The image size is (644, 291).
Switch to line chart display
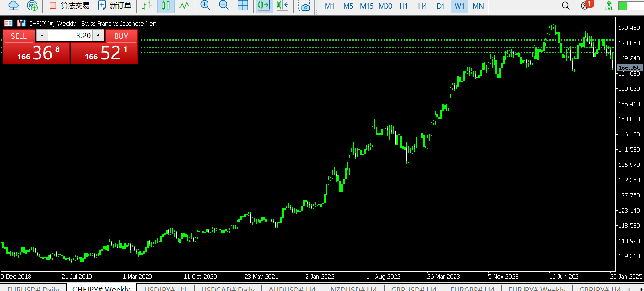184,6
